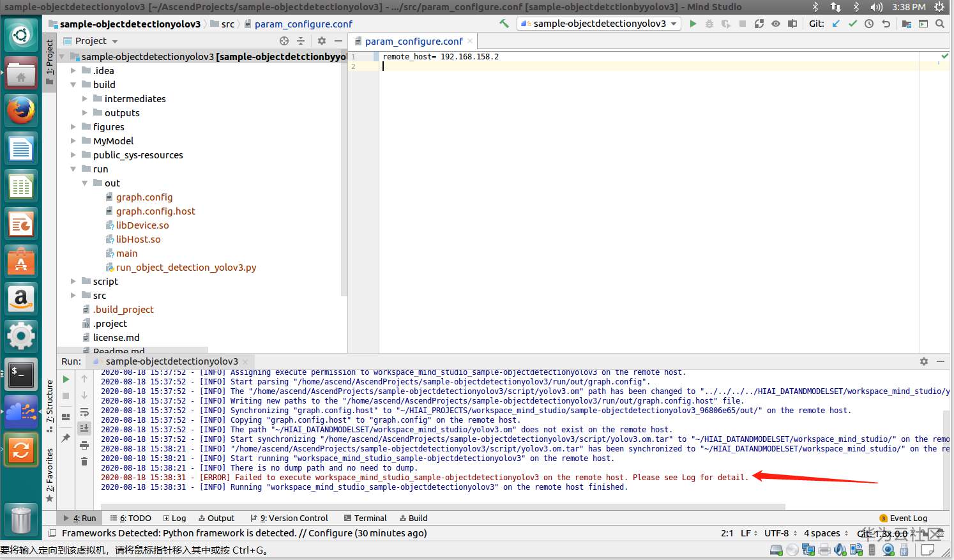This screenshot has height=560, width=954.
Task: Open Firefox from the Ubuntu dock
Action: coord(21,110)
